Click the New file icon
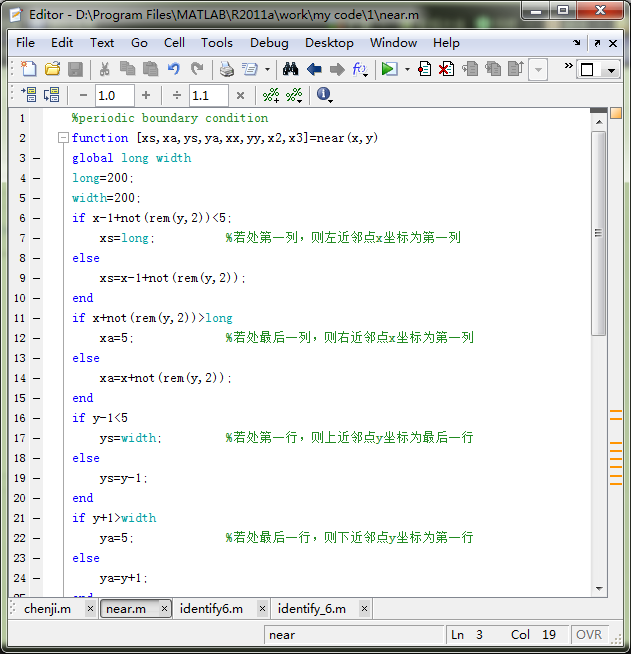The image size is (631, 654). (x=29, y=69)
